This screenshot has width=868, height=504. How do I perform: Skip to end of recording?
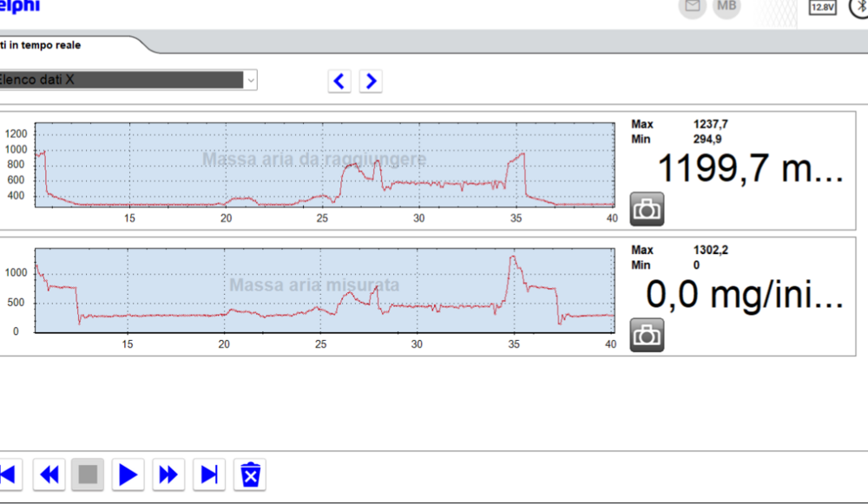click(x=209, y=475)
